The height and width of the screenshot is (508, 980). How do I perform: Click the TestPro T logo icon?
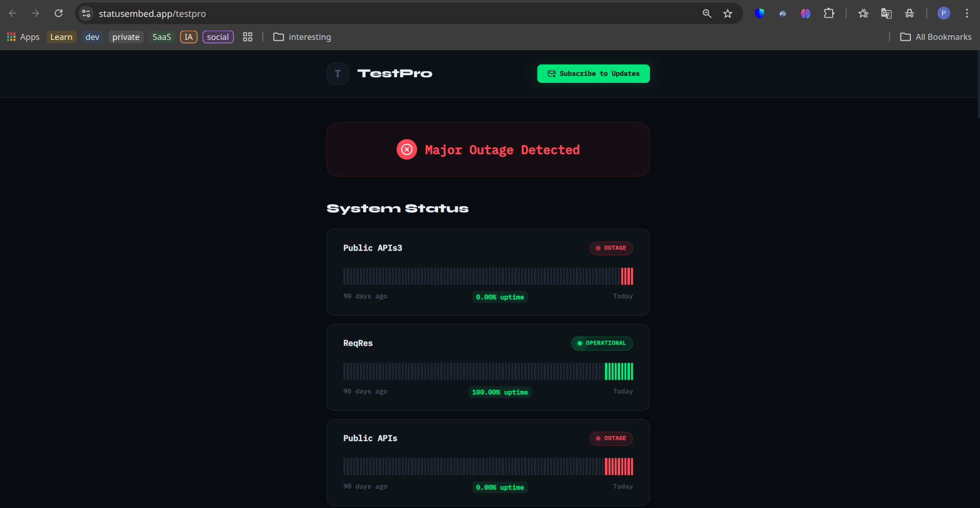pos(338,74)
